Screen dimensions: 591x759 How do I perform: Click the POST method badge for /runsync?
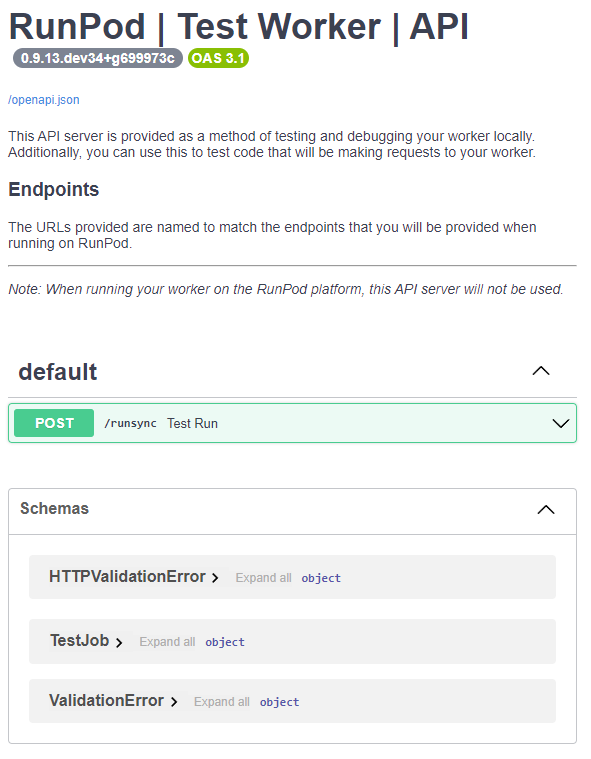point(54,423)
